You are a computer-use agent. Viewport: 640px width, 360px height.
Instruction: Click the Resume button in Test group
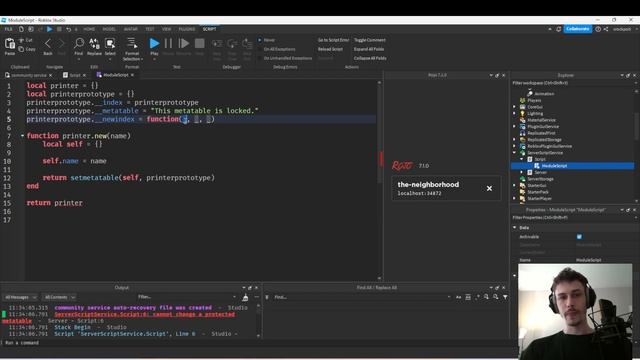coord(184,43)
